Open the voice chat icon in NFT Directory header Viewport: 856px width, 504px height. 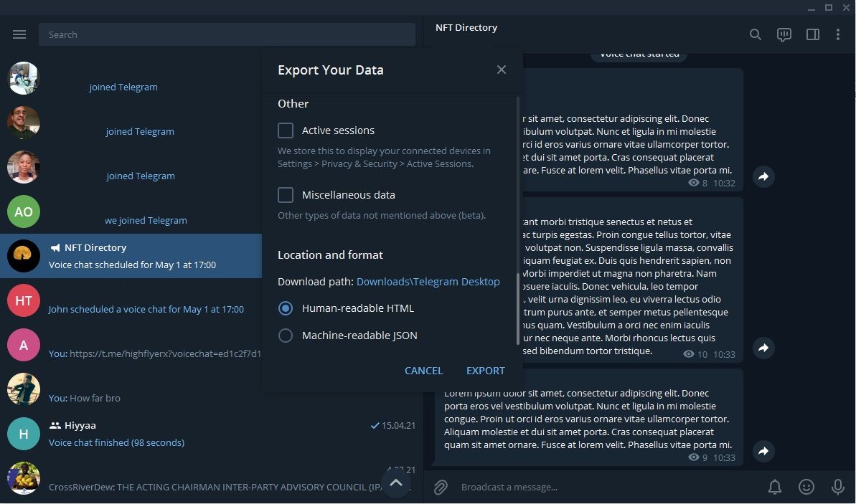(784, 34)
